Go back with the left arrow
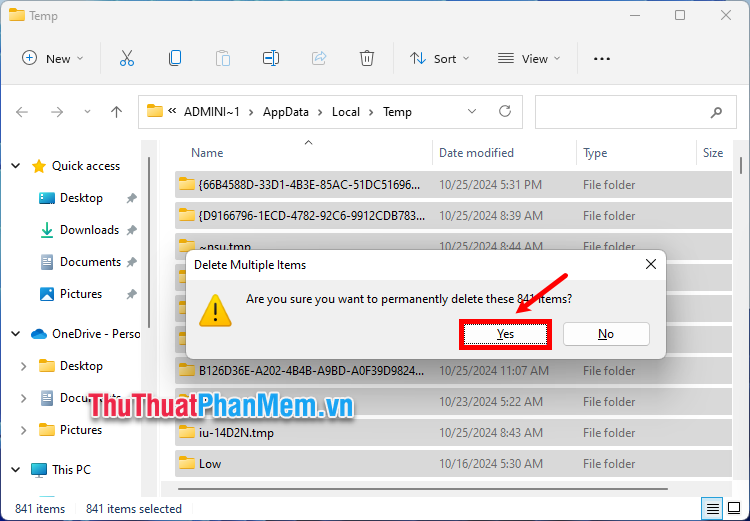 22,112
